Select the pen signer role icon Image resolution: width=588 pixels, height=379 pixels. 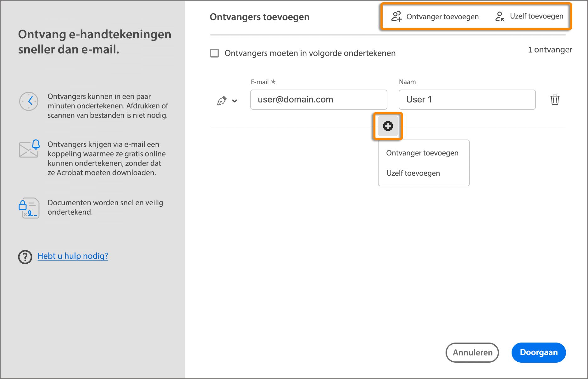tap(222, 100)
